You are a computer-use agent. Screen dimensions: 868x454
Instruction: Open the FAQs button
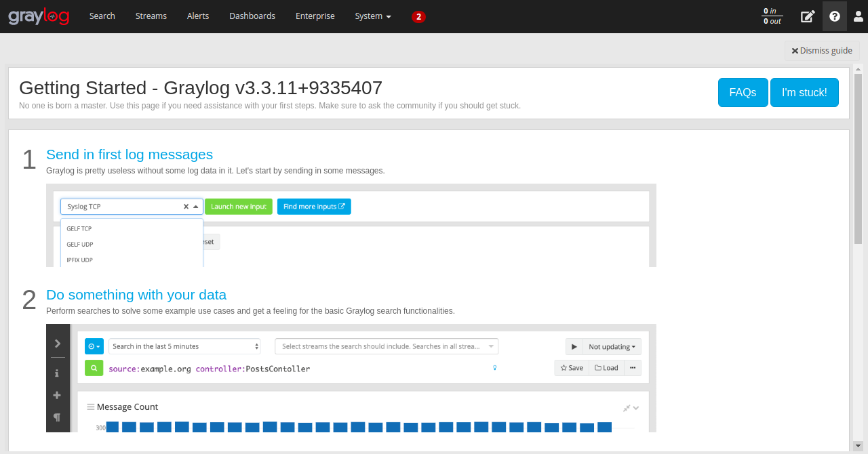pos(743,92)
